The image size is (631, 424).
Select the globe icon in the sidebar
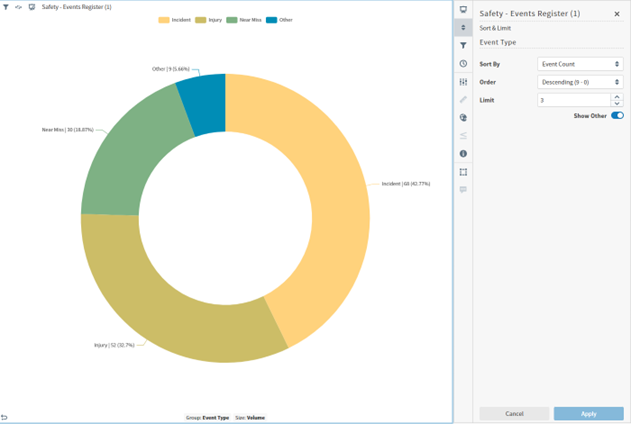point(463,117)
